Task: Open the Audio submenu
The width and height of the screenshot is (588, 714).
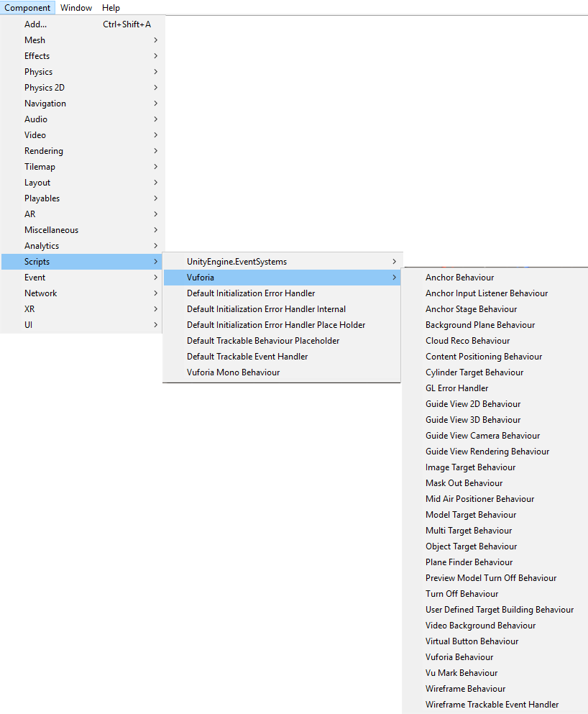Action: 82,119
